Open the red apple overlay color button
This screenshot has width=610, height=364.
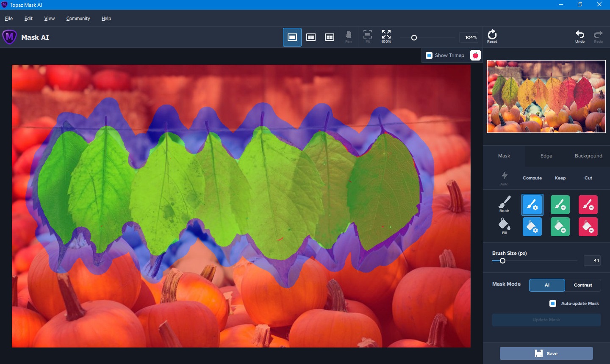click(476, 55)
